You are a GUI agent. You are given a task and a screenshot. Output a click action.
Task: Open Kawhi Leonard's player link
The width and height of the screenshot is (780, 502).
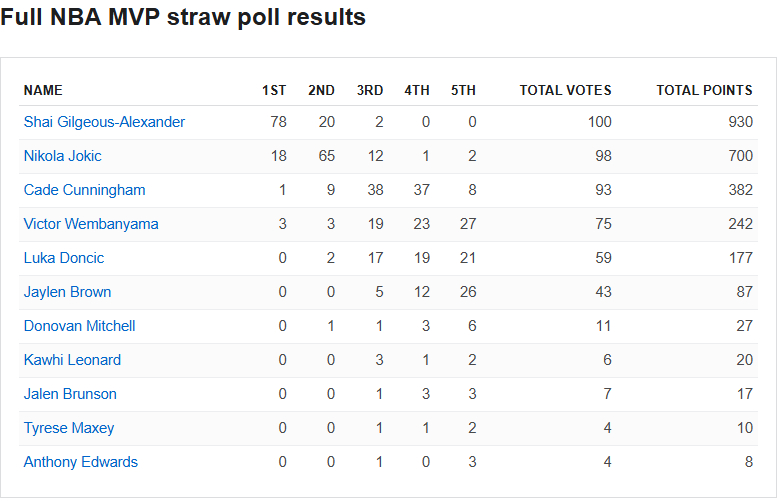tap(72, 360)
